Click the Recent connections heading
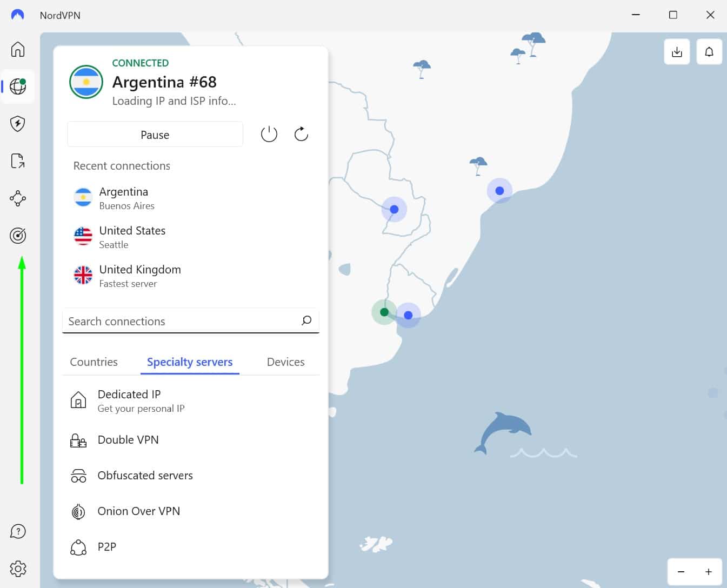The image size is (727, 588). 122,166
